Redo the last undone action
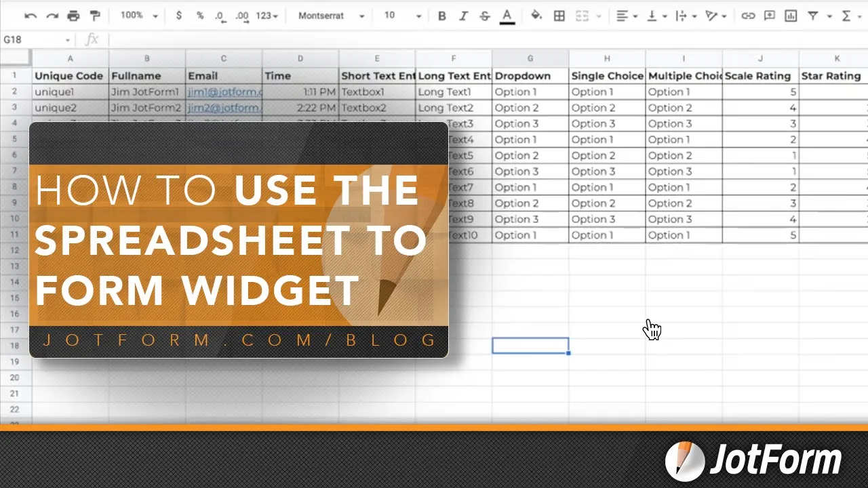This screenshot has width=868, height=488. point(52,16)
